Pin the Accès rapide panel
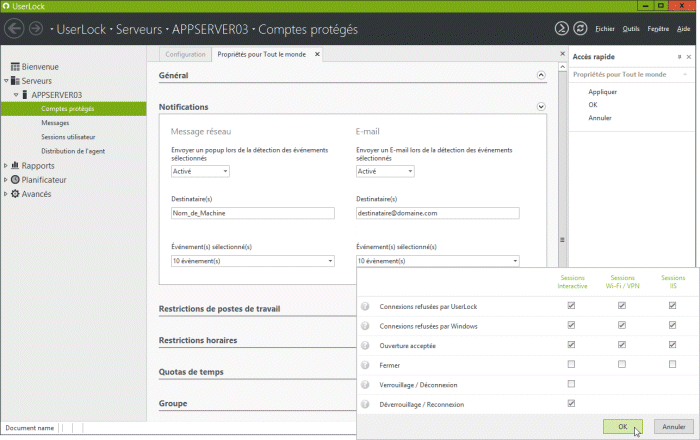Screen dimensions: 700x440 679,57
